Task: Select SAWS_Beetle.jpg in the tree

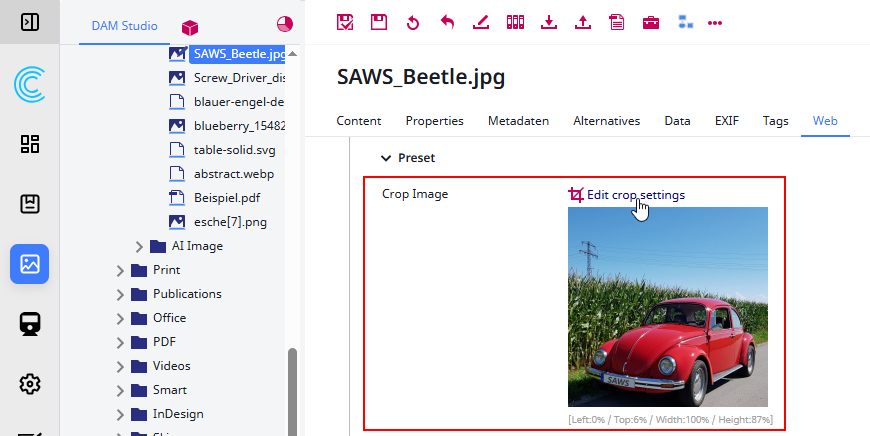Action: (237, 54)
